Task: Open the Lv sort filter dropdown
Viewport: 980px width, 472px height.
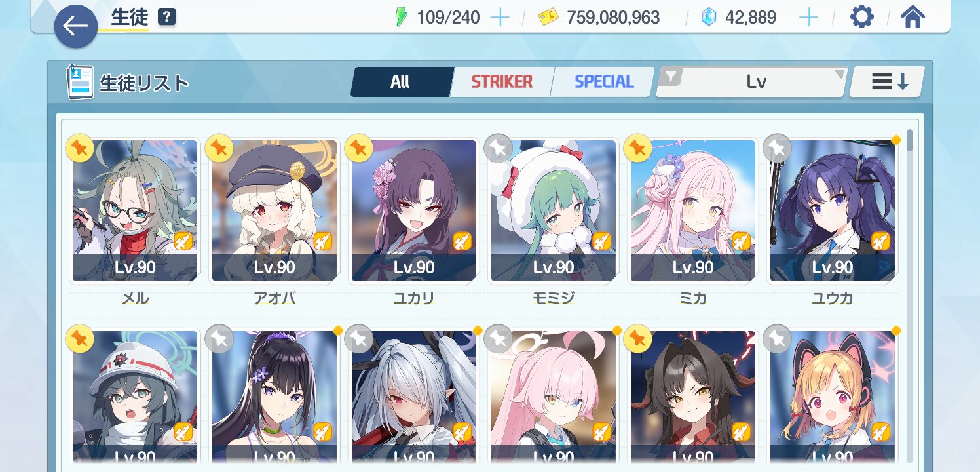Action: click(751, 82)
